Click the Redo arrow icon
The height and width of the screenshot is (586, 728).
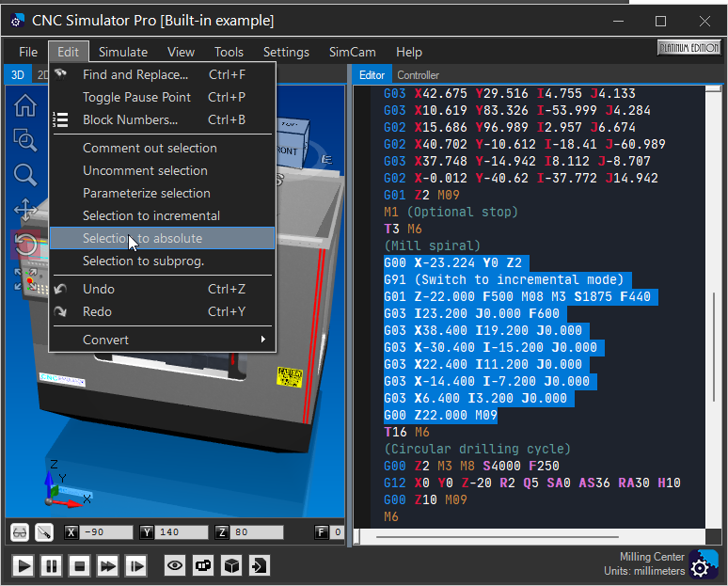[60, 311]
